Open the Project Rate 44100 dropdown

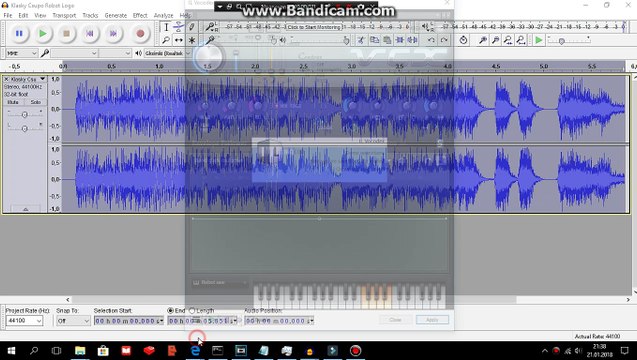click(24, 321)
